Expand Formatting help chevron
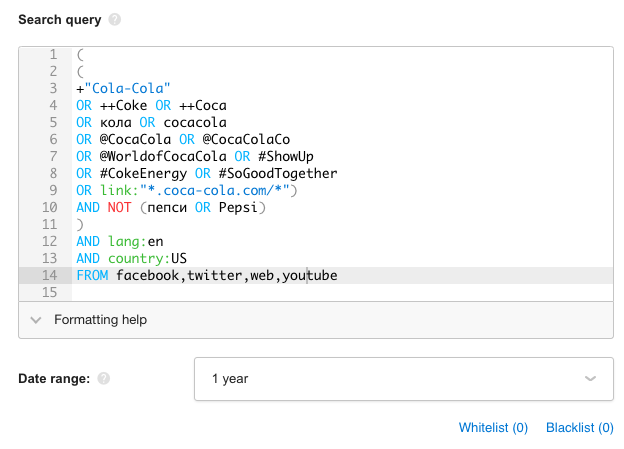The width and height of the screenshot is (624, 449). point(36,320)
